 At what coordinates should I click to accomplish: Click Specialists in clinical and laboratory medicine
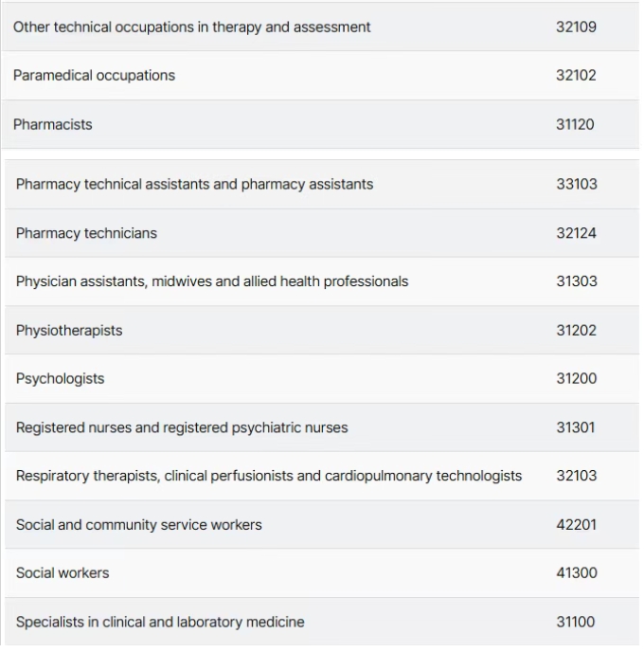click(x=160, y=622)
